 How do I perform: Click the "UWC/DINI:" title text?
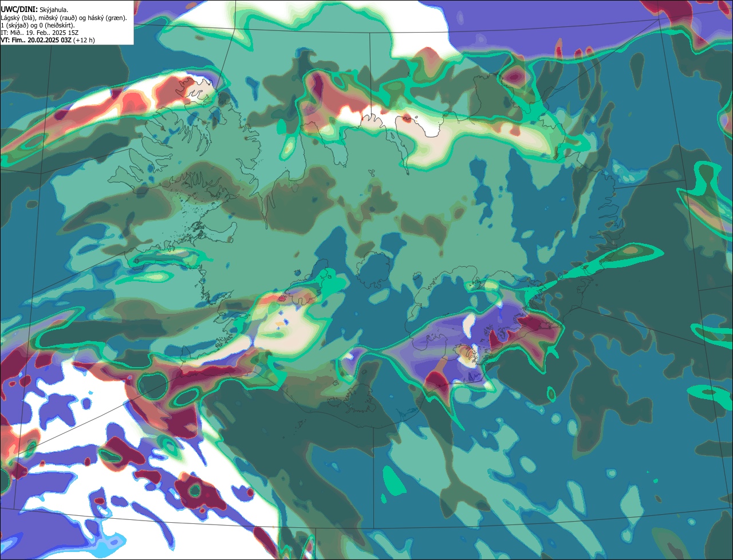pyautogui.click(x=19, y=10)
